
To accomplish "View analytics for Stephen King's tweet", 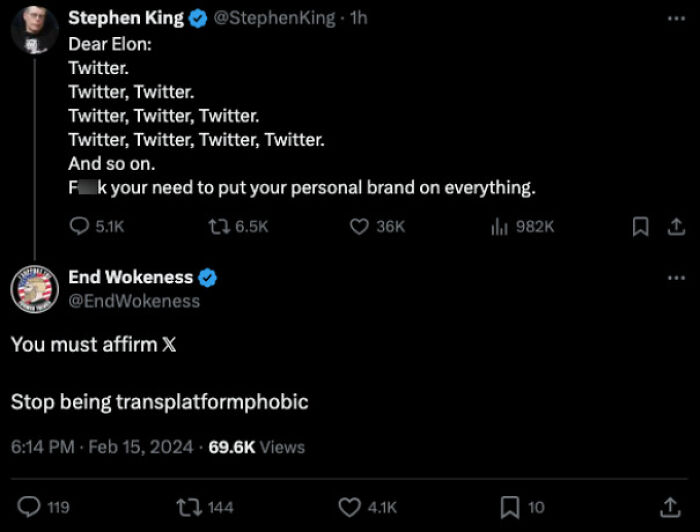I will click(x=500, y=227).
